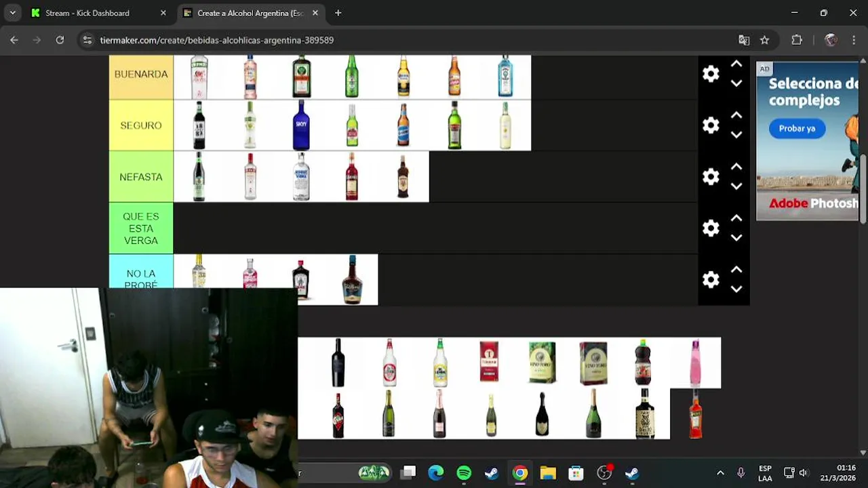Screen dimensions: 868x488
Task: Select Absolut Vodka bottle in NEFASTA row
Action: coord(301,177)
